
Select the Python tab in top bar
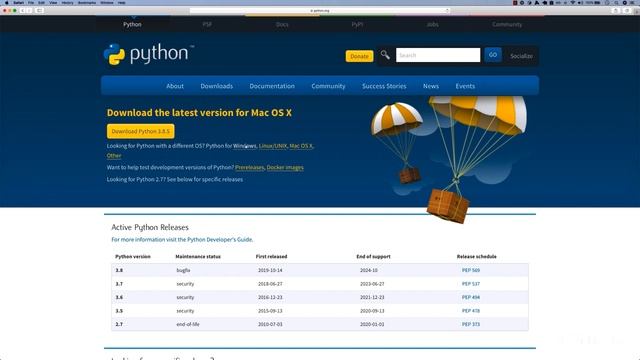pos(132,24)
